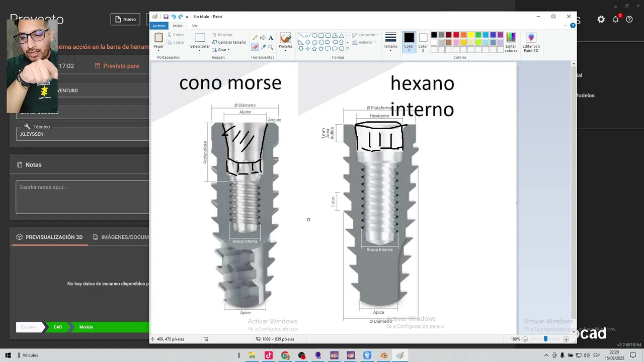Click the Recortar crop tool

(222, 35)
